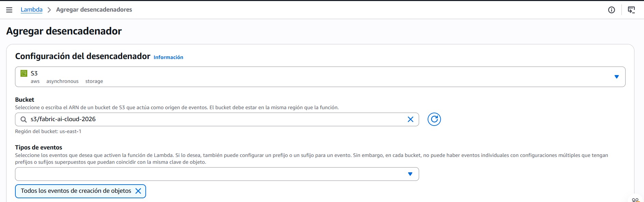644x202 pixels.
Task: Go to the Lambda breadcrumb link
Action: pos(31,10)
